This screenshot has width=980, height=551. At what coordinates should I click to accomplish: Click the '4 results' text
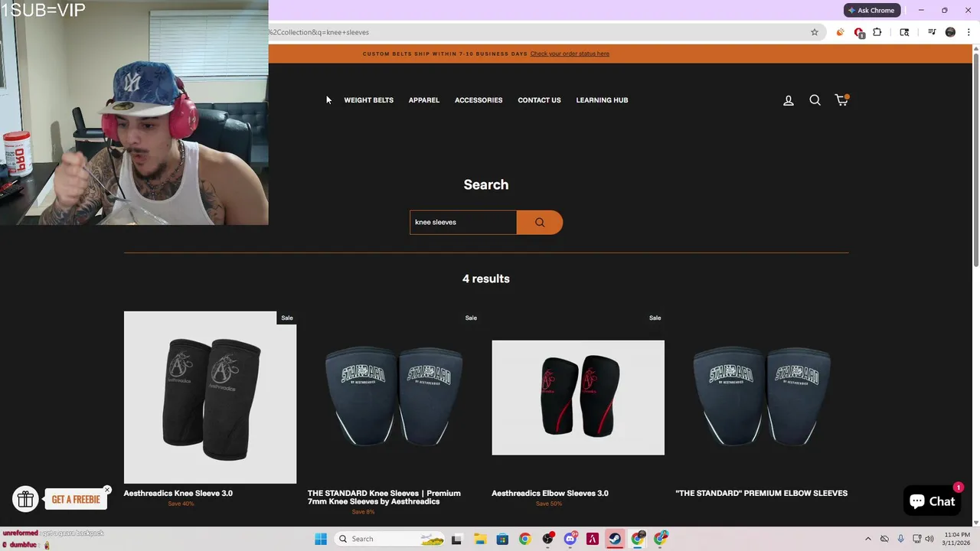tap(486, 279)
